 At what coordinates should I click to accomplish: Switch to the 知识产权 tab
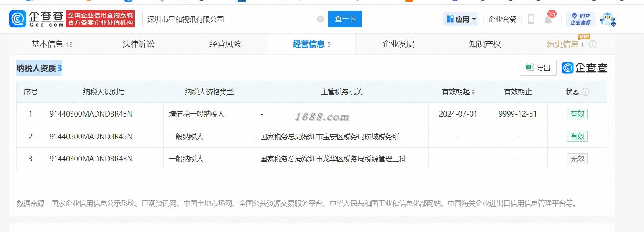[485, 44]
